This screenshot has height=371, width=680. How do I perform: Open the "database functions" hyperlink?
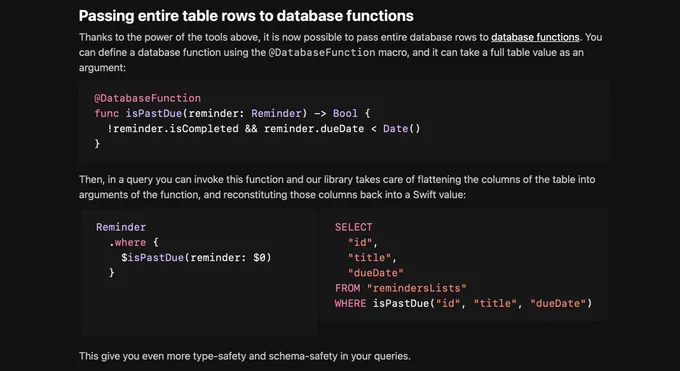(535, 37)
